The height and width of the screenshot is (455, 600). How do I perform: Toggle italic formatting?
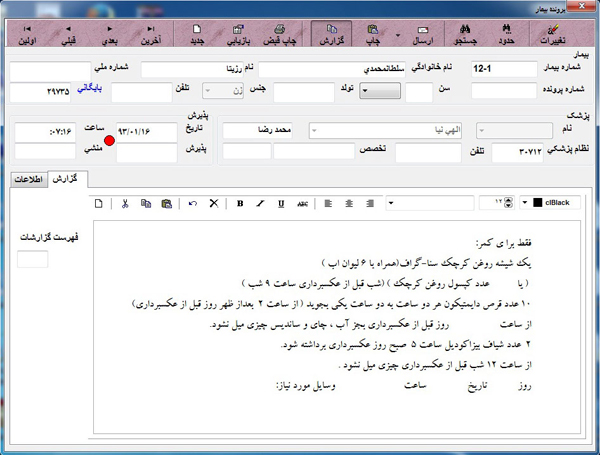(261, 203)
